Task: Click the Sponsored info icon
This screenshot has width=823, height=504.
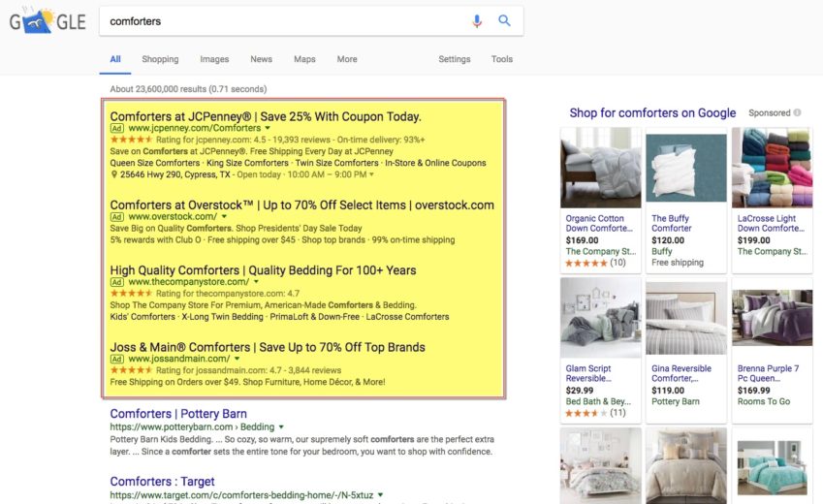Action: point(797,112)
